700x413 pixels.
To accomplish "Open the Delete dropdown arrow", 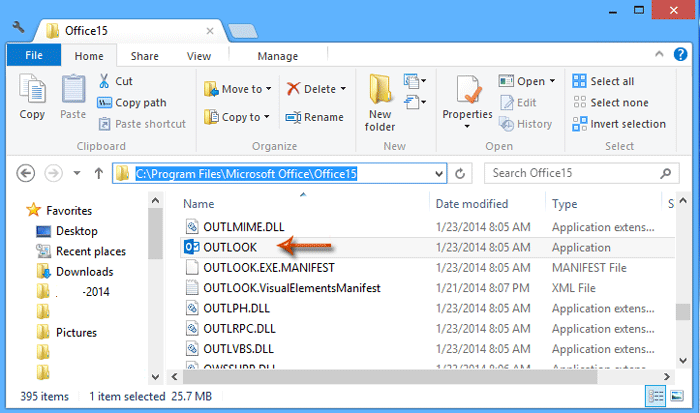I will (343, 89).
